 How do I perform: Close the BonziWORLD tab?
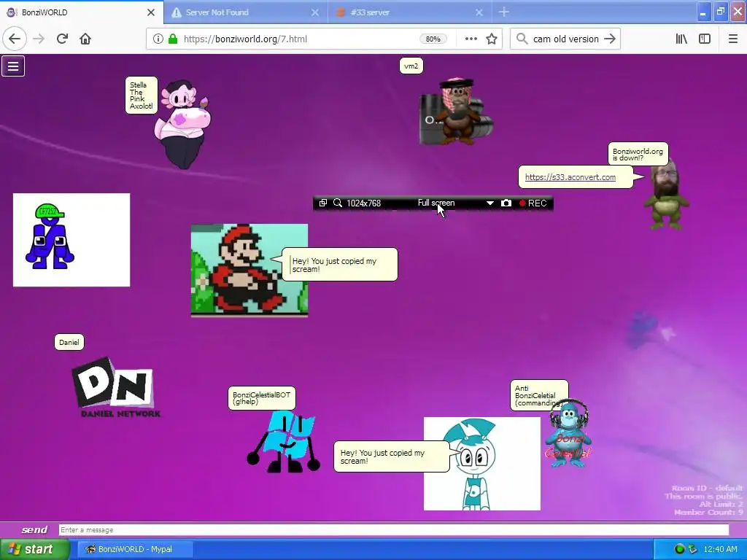(150, 12)
